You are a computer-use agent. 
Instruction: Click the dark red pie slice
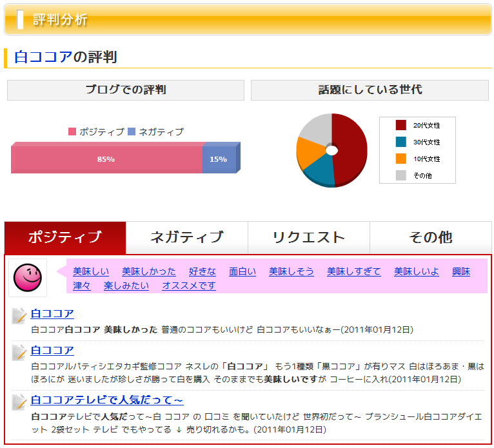[351, 148]
